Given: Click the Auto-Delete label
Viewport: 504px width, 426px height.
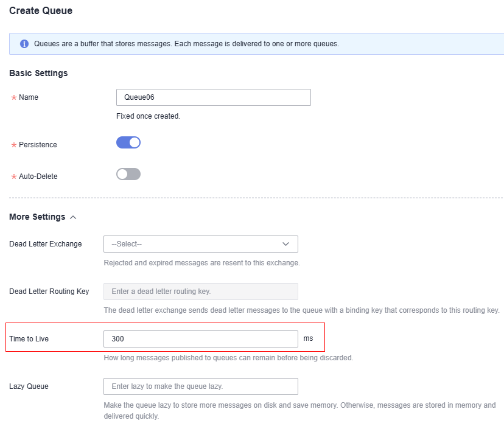Looking at the screenshot, I should click(38, 176).
